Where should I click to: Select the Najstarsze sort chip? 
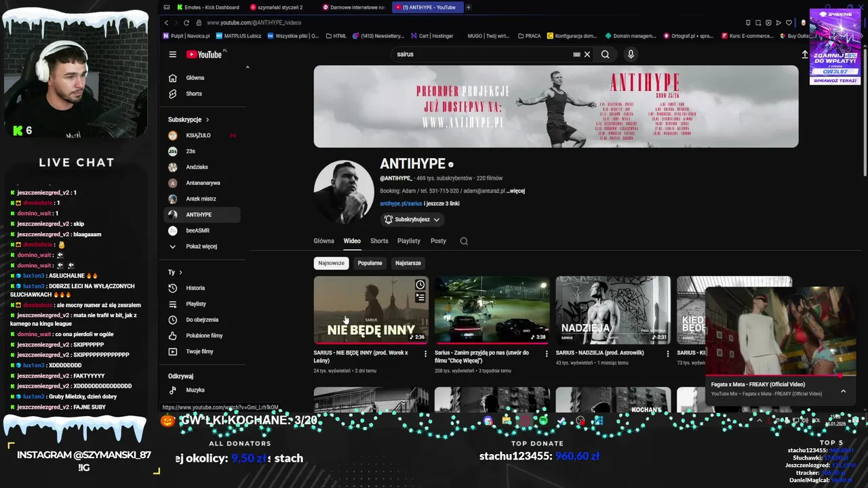tap(408, 263)
